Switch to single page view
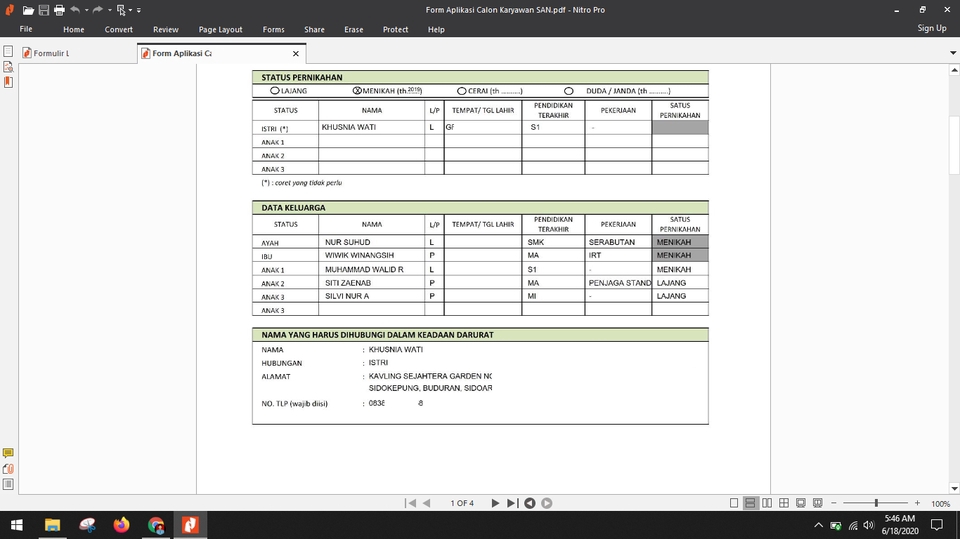Image resolution: width=960 pixels, height=539 pixels. pos(734,503)
